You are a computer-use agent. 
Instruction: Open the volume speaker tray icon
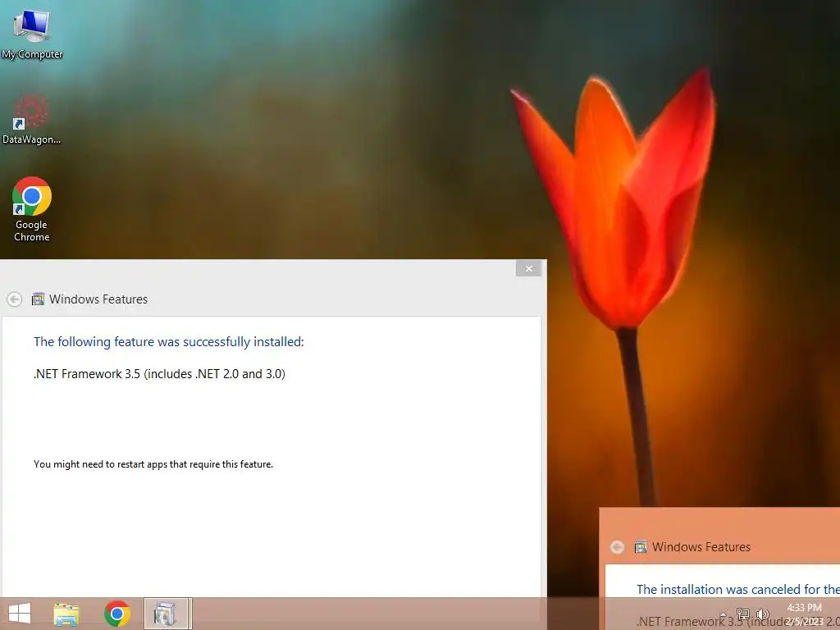[x=763, y=614]
